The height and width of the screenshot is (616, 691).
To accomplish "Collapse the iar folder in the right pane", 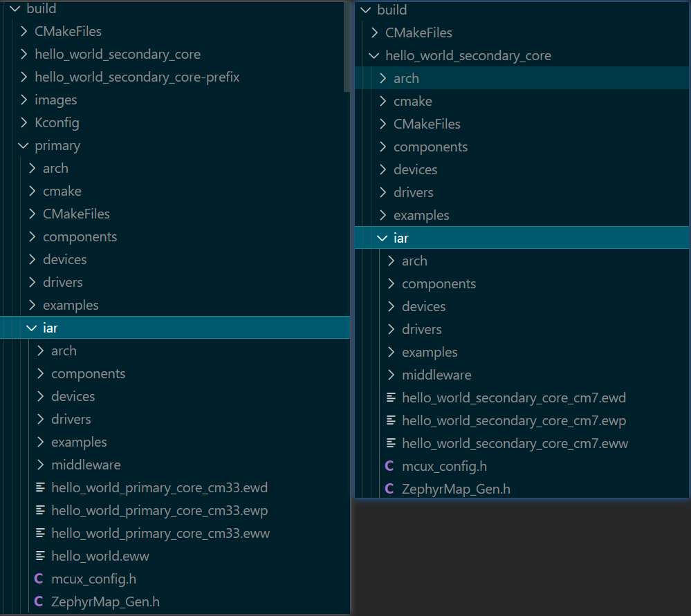I will (x=383, y=237).
